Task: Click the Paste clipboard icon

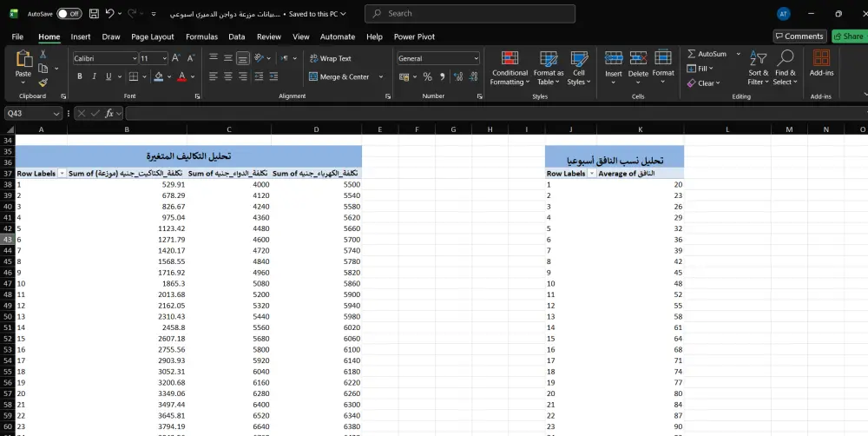Action: click(x=23, y=59)
